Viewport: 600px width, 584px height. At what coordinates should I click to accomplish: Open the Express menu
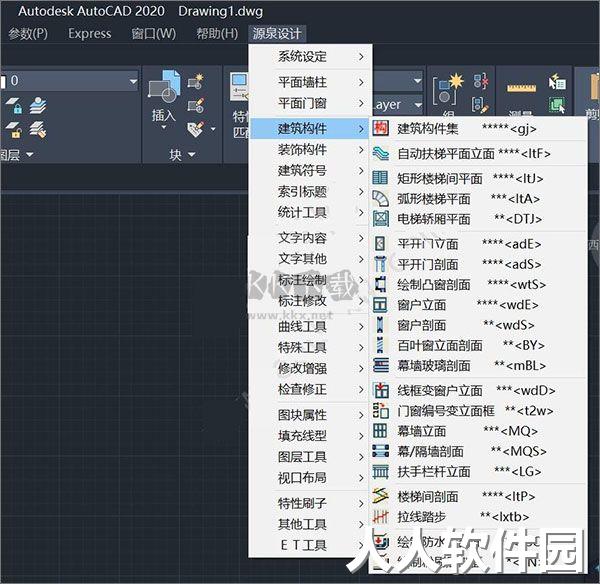90,34
